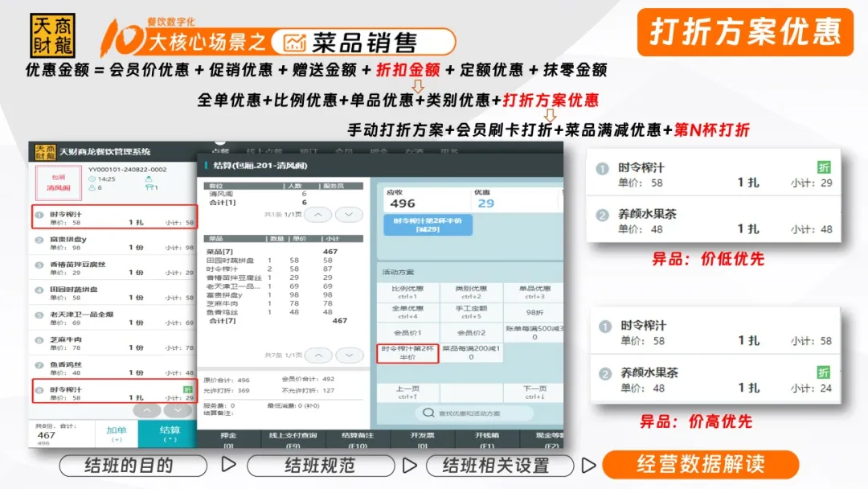Click number circle 3 beside 香椿苗拌豆腐丝
This screenshot has height=489, width=868.
tap(39, 265)
